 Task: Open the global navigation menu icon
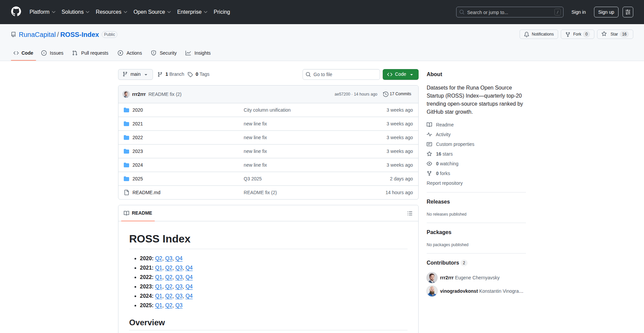[628, 12]
